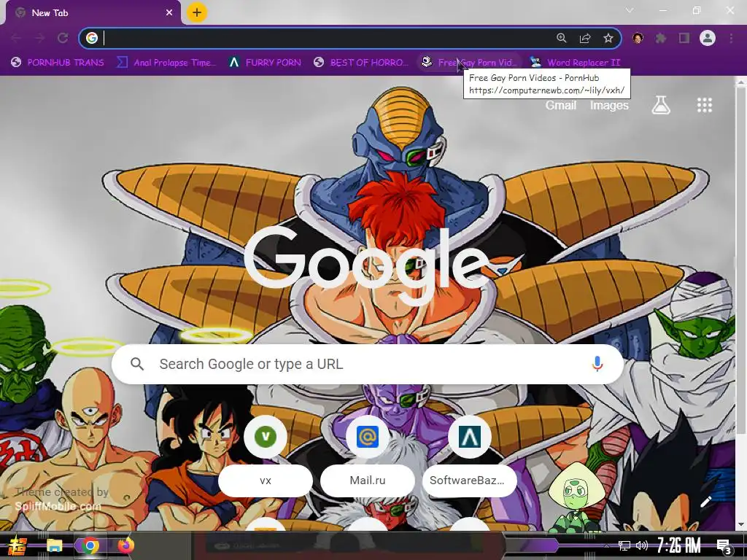Start voice search with the microphone
Image resolution: width=747 pixels, height=560 pixels.
click(597, 365)
